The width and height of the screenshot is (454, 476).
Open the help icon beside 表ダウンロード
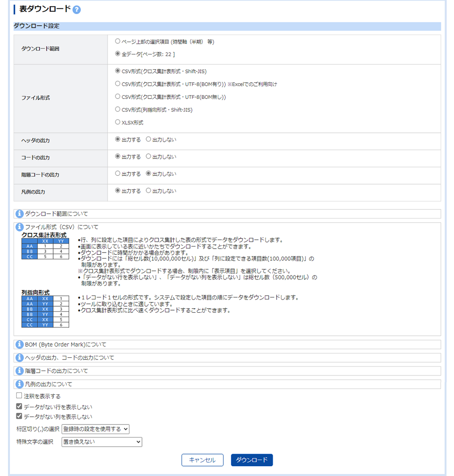click(77, 10)
